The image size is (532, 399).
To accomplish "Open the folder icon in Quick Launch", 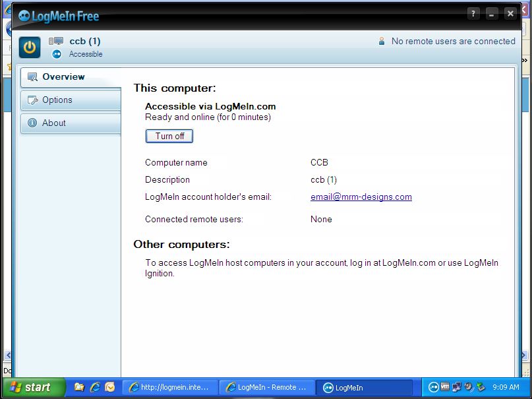I will click(x=80, y=387).
